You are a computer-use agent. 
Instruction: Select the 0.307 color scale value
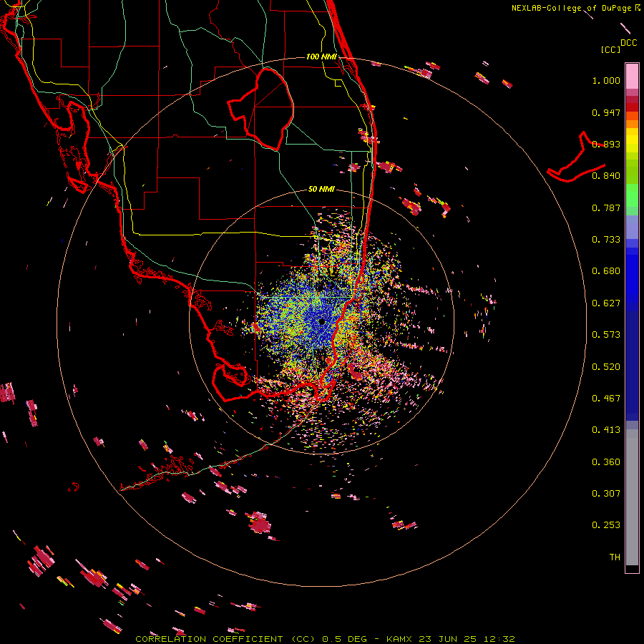point(606,494)
